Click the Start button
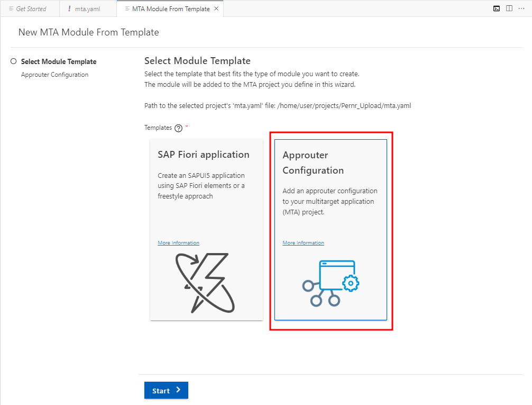The height and width of the screenshot is (405, 532). [x=166, y=390]
